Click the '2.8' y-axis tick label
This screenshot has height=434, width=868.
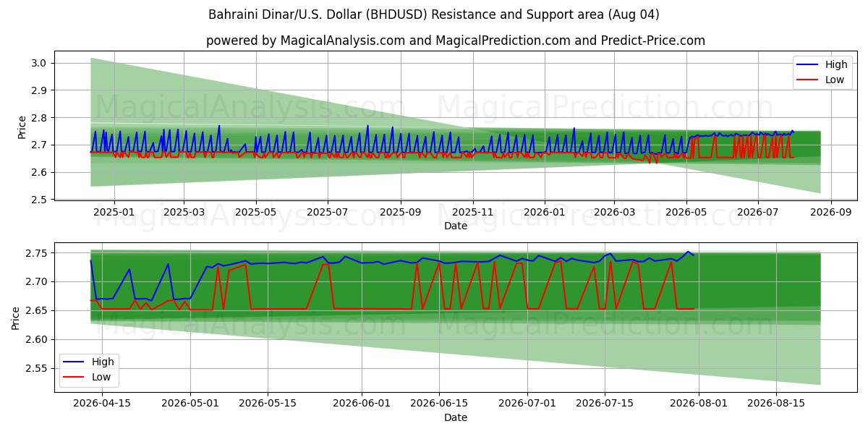(x=40, y=118)
